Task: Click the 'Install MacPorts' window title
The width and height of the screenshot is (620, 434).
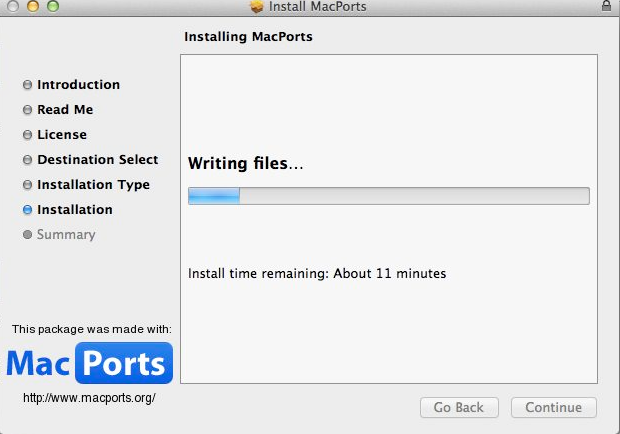Action: click(x=318, y=6)
